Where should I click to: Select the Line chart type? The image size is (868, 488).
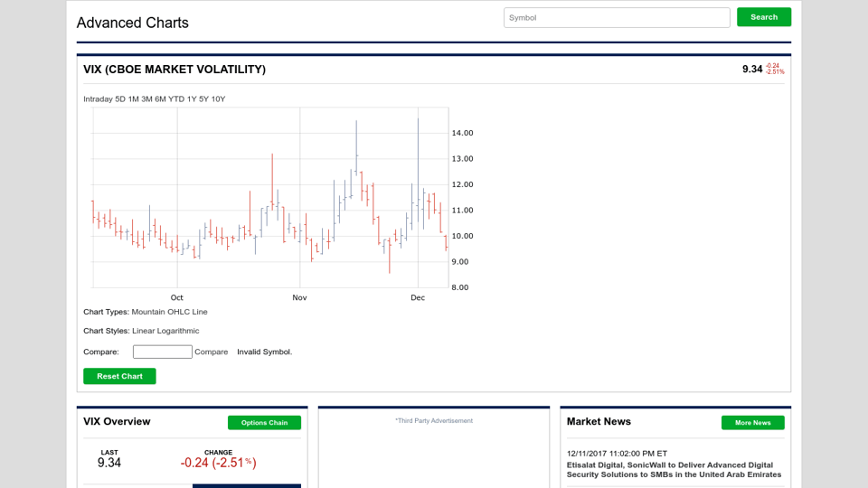199,312
